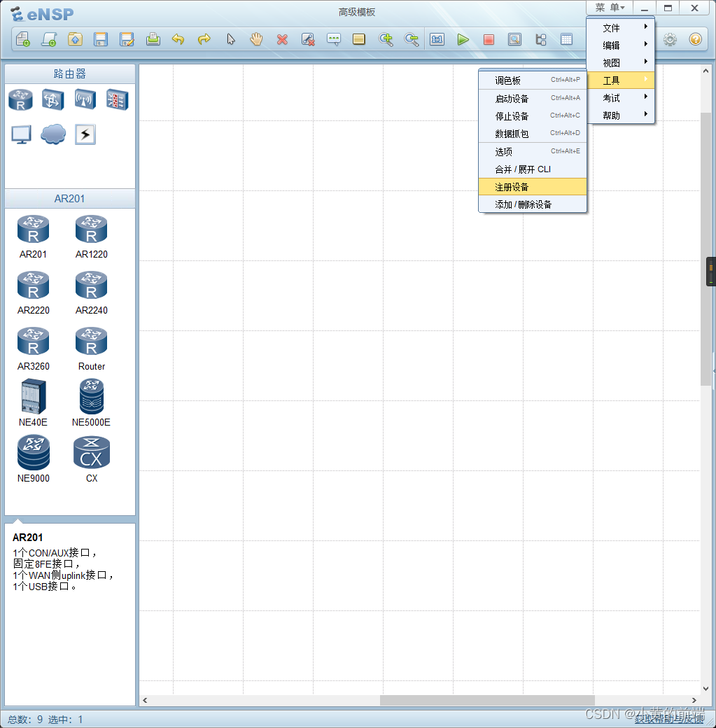Choose 添加 / 删除设备 entry

[533, 204]
